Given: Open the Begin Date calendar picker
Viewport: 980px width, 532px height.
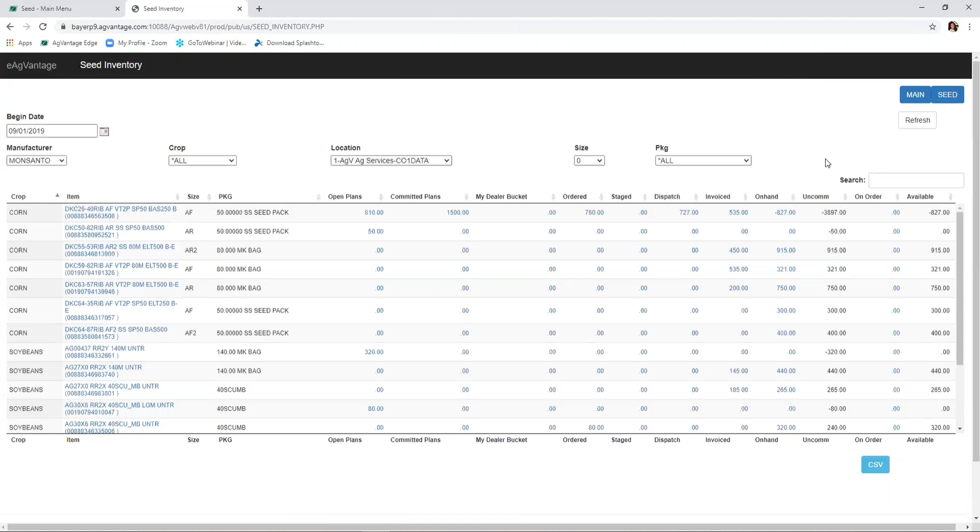Looking at the screenshot, I should pos(104,131).
